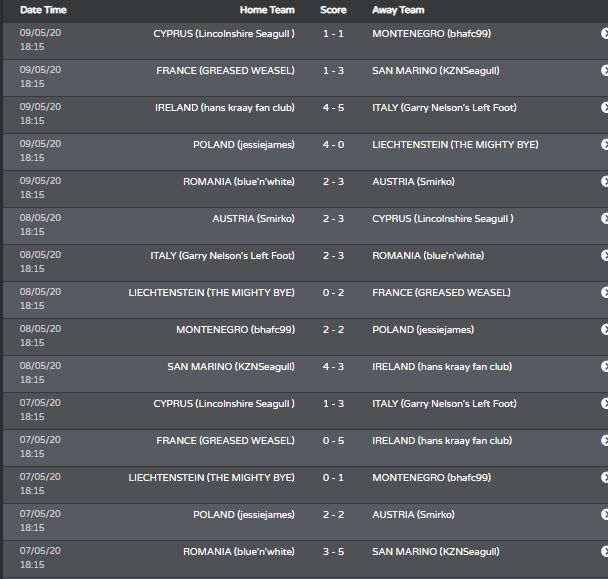Open arrow icon for Ireland vs Italy 4-5 match
Viewport: 608px width, 579px height.
tap(605, 107)
